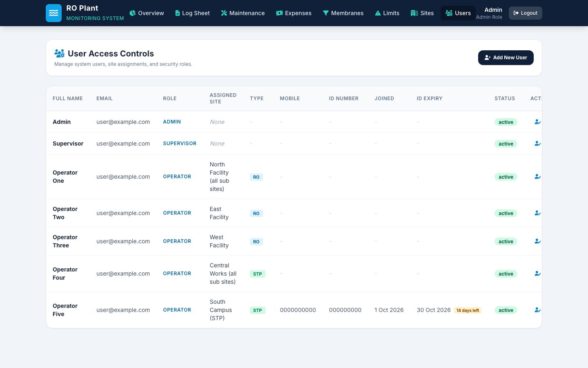Screen dimensions: 588x368
Task: Click the Admin Role profile label
Action: point(489,17)
